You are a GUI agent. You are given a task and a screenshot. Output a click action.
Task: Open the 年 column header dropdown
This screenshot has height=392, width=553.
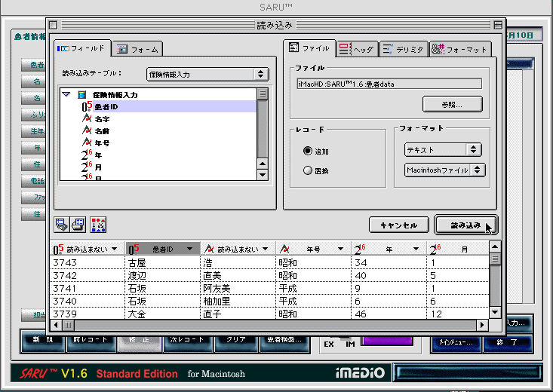click(416, 249)
